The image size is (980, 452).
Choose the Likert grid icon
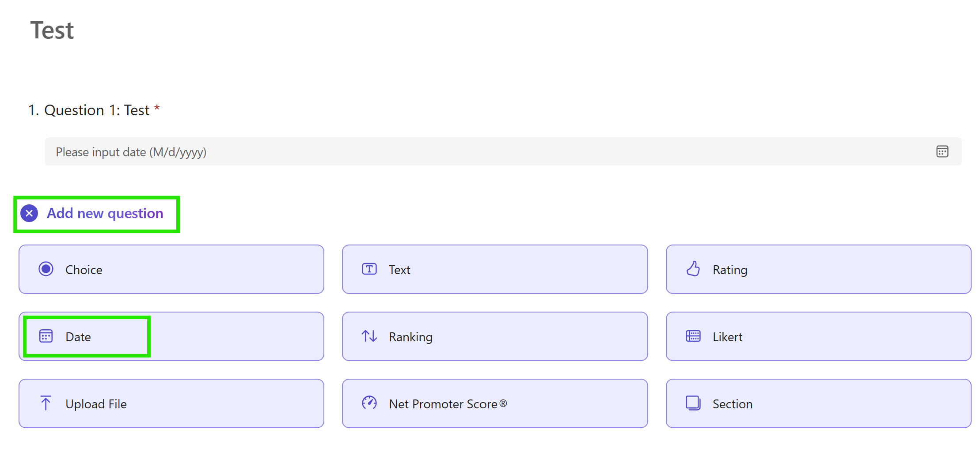(x=693, y=336)
